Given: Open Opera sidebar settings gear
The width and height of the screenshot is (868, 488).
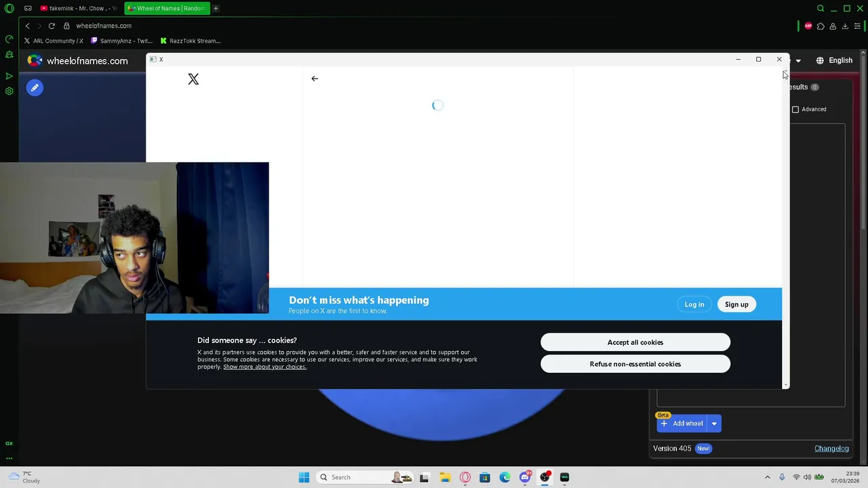Looking at the screenshot, I should (x=9, y=91).
